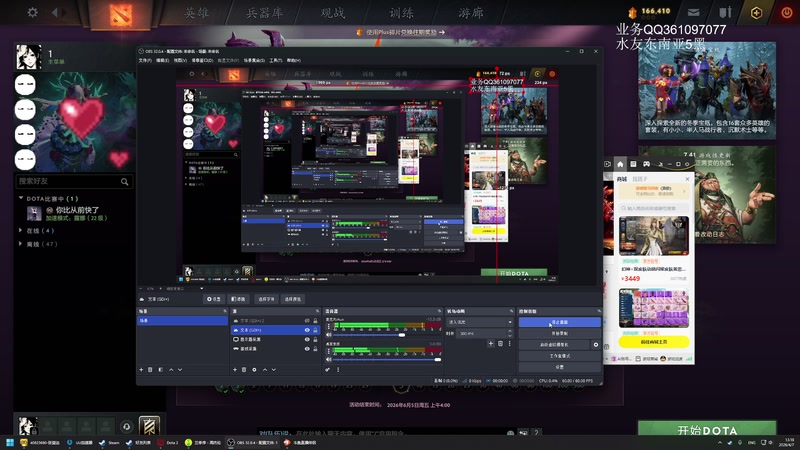Image resolution: width=800 pixels, height=450 pixels.
Task: Click the 搜索好友 friend search field
Action: click(x=74, y=181)
